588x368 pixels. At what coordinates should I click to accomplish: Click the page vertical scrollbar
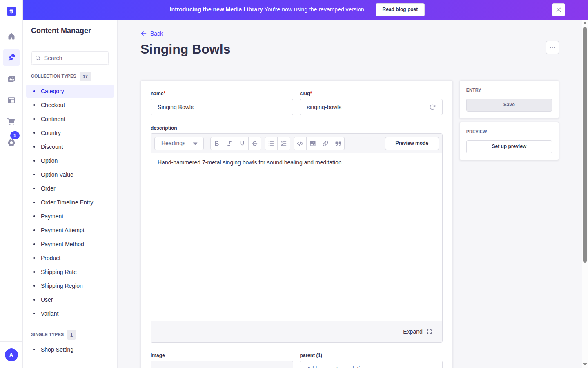tap(585, 145)
